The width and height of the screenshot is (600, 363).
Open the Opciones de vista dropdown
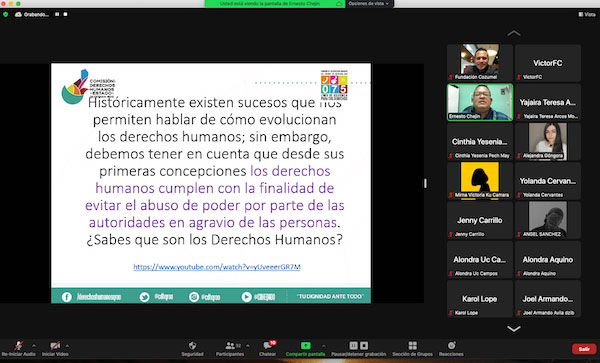coord(369,3)
